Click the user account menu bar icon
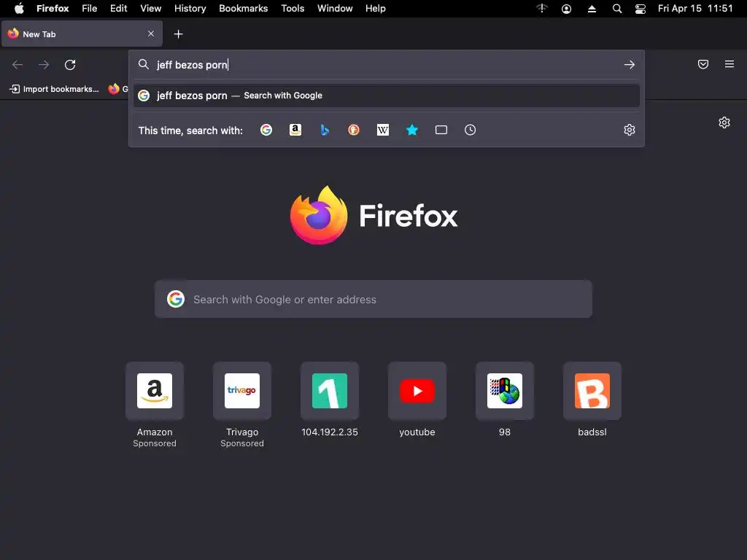The width and height of the screenshot is (747, 560). [x=566, y=9]
